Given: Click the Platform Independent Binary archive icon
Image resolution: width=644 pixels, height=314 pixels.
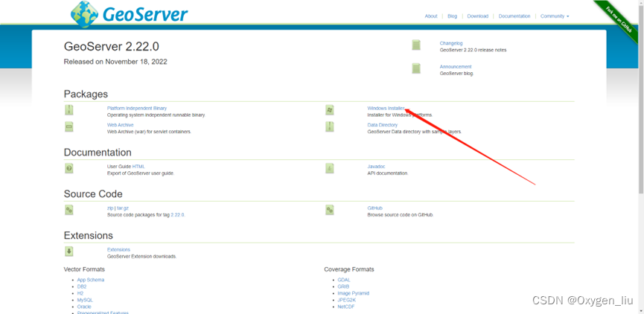Looking at the screenshot, I should coord(69,110).
